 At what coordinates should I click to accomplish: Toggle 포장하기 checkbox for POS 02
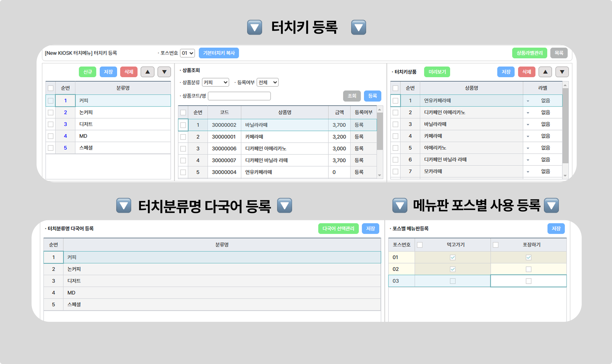point(528,269)
